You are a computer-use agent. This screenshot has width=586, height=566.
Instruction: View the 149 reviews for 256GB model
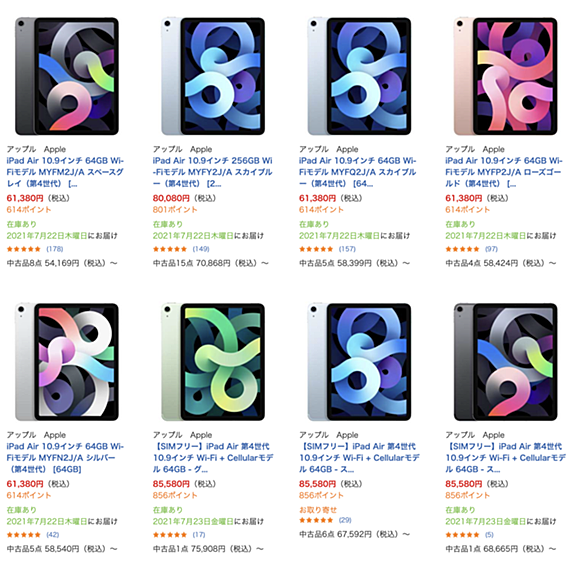(201, 249)
